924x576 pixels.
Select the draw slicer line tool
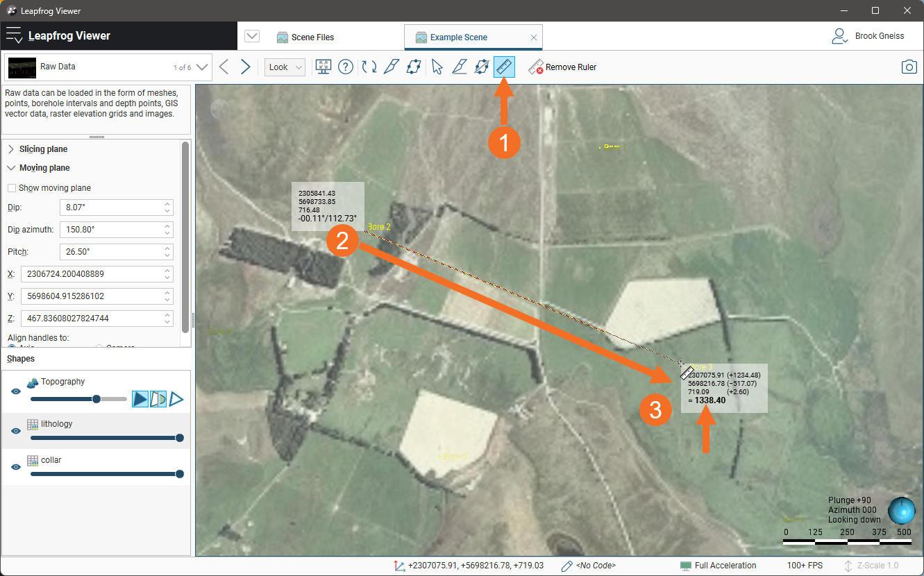[392, 67]
